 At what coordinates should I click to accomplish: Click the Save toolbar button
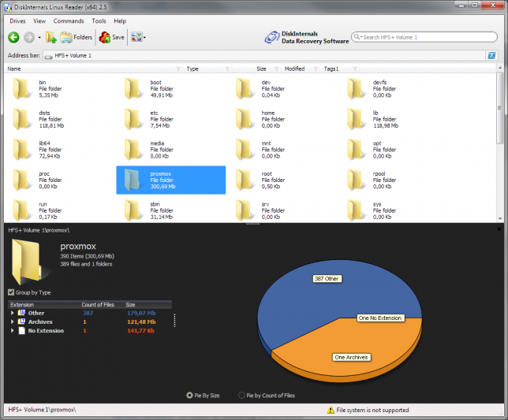112,38
